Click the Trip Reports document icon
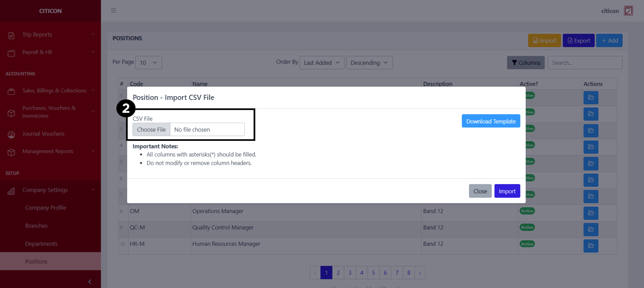 tap(11, 35)
